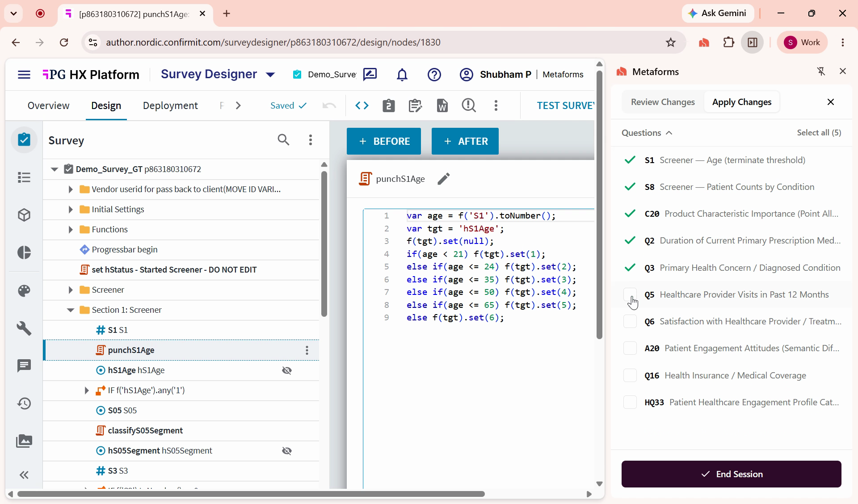Screen dimensions: 858x504
Task: Add node with BEFORE button
Action: click(x=384, y=141)
